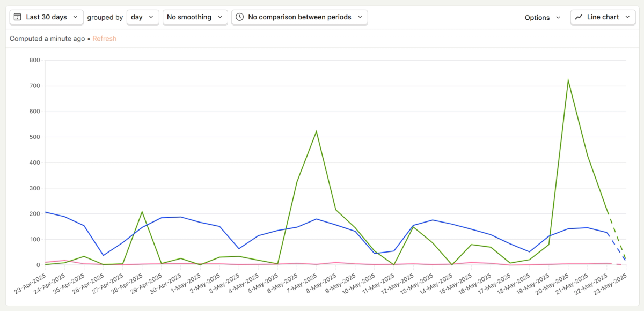Click the green line peak on 7-May-2025
The height and width of the screenshot is (311, 644).
pos(316,131)
